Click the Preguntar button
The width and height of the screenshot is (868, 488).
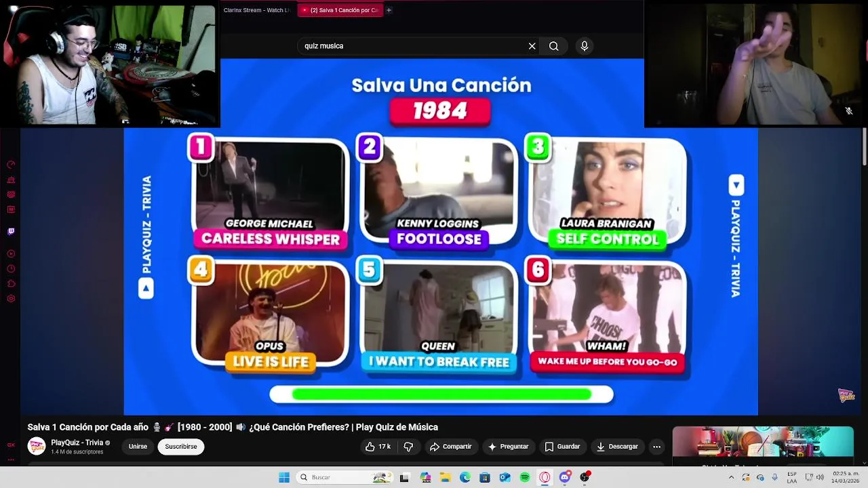tap(508, 447)
